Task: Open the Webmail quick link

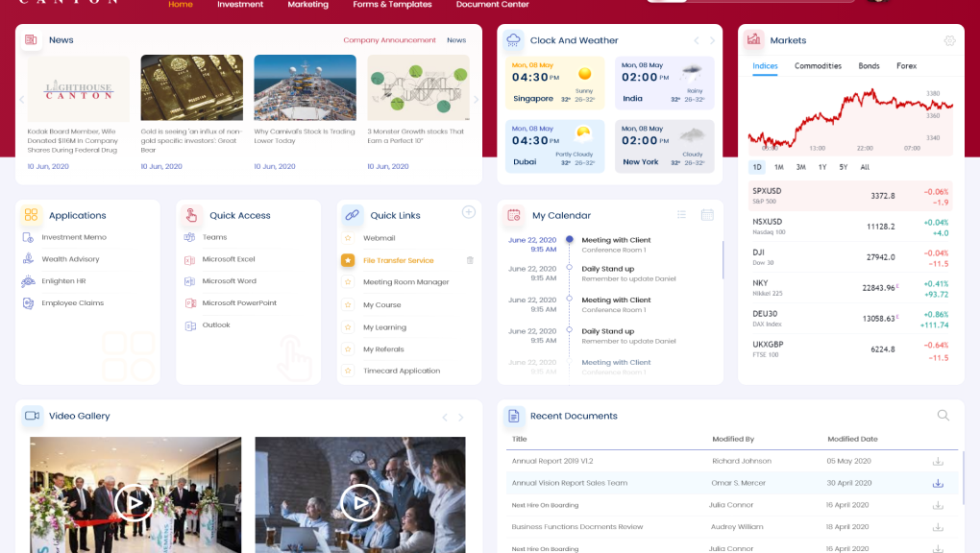Action: (x=379, y=238)
